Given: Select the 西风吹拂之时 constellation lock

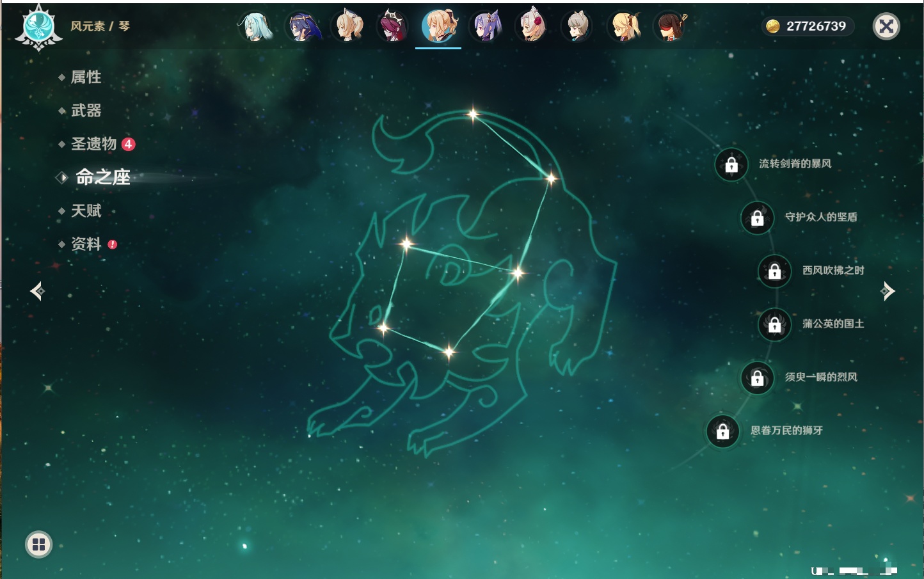Looking at the screenshot, I should (774, 271).
